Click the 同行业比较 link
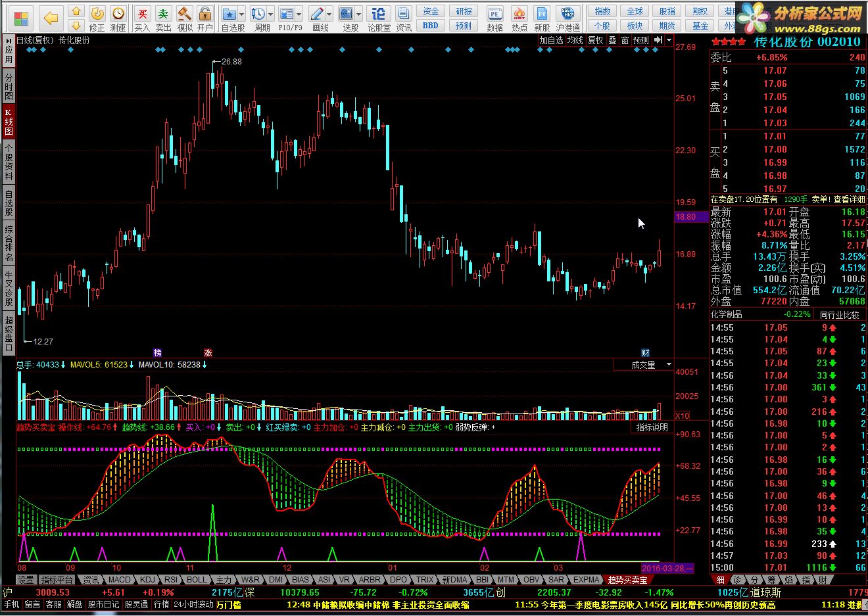The image size is (868, 616). tap(839, 315)
